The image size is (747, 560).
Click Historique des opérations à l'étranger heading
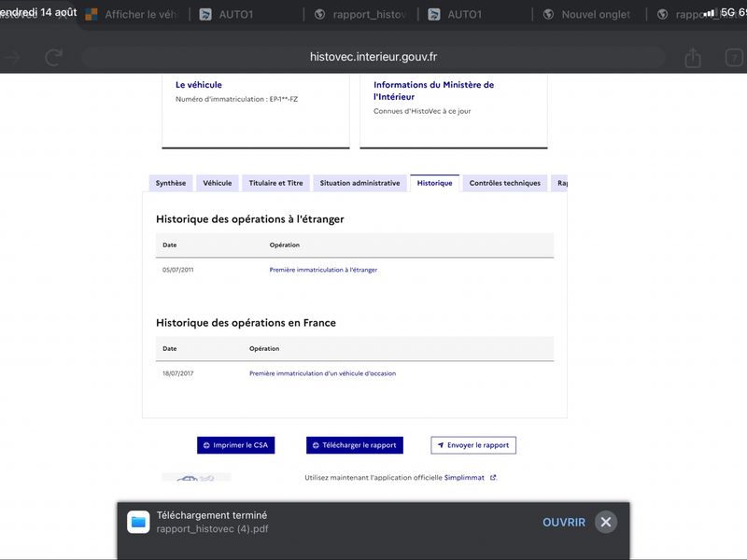[x=249, y=219]
